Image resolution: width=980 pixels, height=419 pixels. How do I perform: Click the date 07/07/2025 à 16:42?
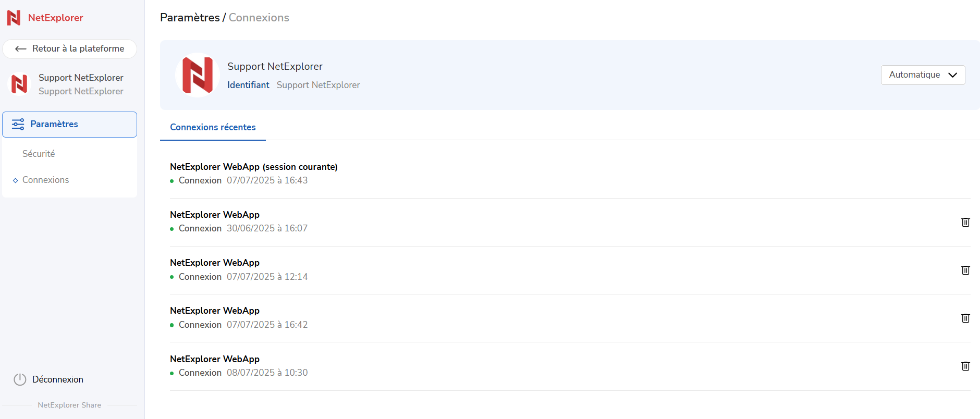(267, 325)
